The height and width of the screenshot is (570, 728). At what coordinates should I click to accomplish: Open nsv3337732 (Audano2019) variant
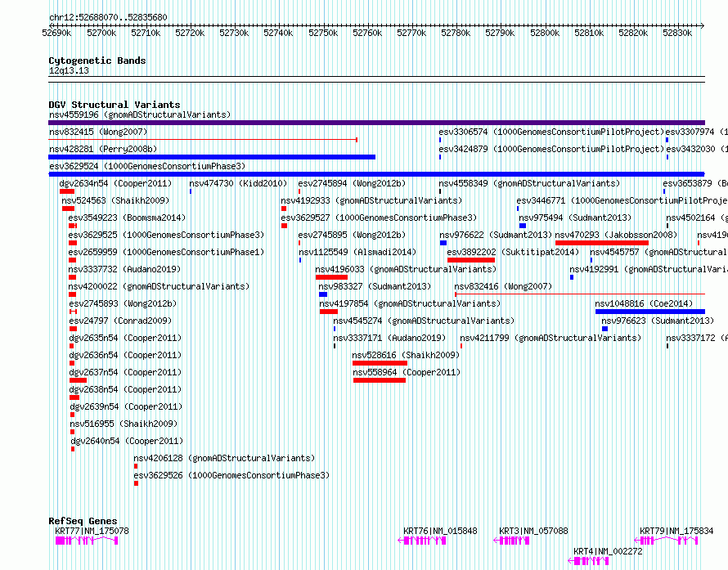pos(124,269)
